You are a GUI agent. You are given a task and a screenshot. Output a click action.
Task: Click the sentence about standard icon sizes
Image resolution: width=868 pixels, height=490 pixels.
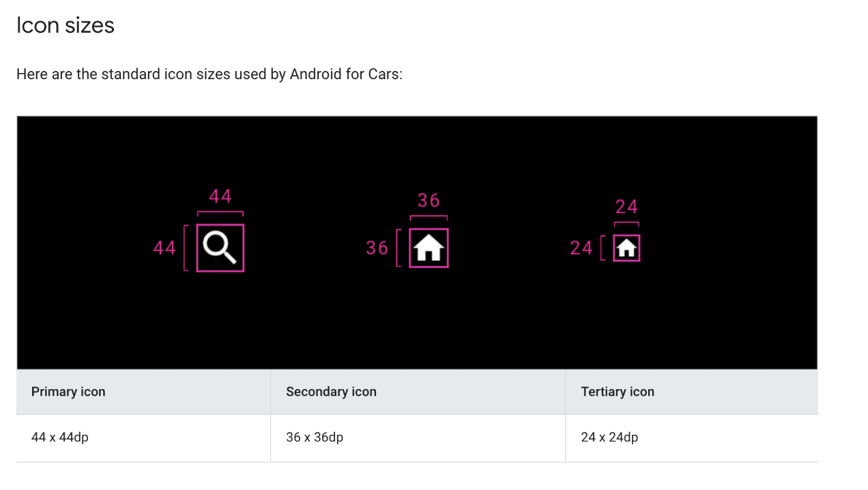(x=209, y=74)
